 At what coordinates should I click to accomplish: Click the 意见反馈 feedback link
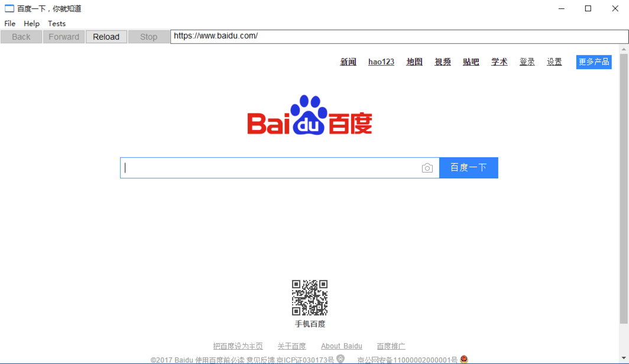[261, 360]
